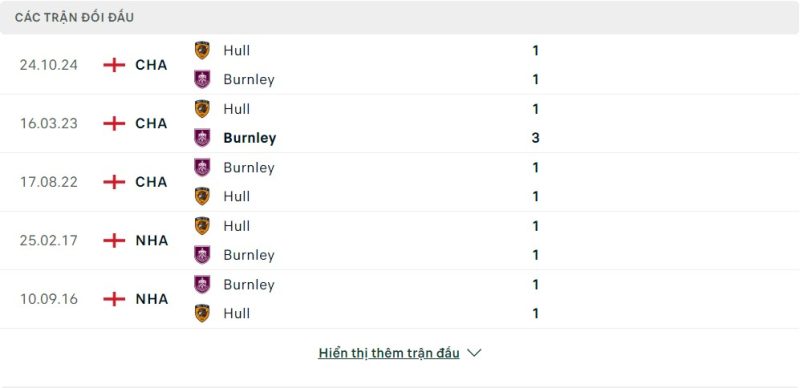Open bold Burnley team name, 16.03.23 match
This screenshot has height=388, width=800.
point(250,138)
